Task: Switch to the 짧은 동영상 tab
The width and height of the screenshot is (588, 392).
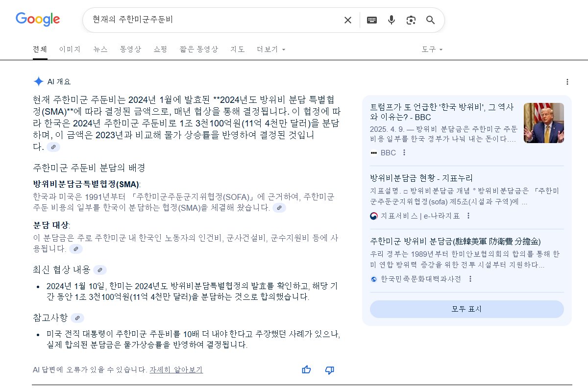Action: click(x=199, y=49)
